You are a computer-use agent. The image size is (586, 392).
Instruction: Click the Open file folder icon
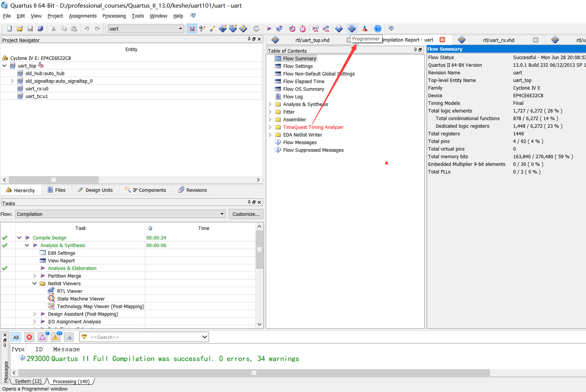pos(20,29)
